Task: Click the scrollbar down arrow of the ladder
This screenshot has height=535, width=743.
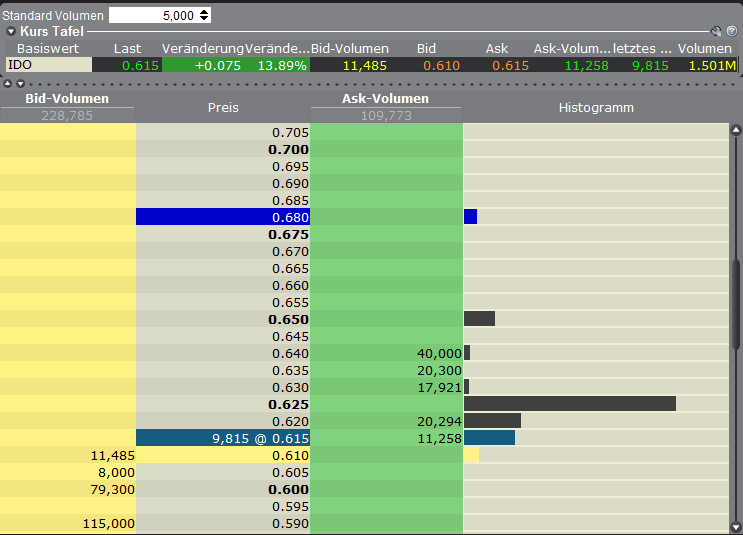Action: tap(736, 526)
